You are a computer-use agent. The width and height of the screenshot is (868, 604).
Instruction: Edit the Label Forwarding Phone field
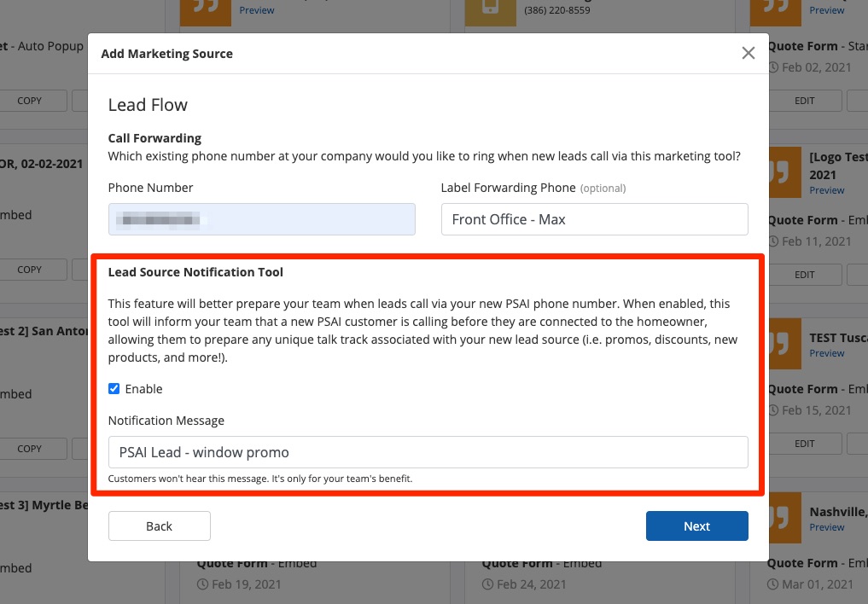[594, 219]
